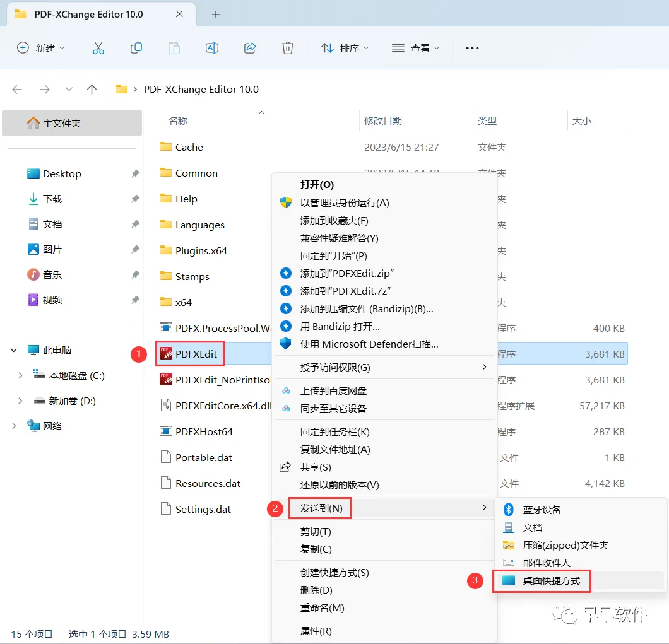Navigate up one folder level
Image resolution: width=669 pixels, height=644 pixels.
coord(92,90)
